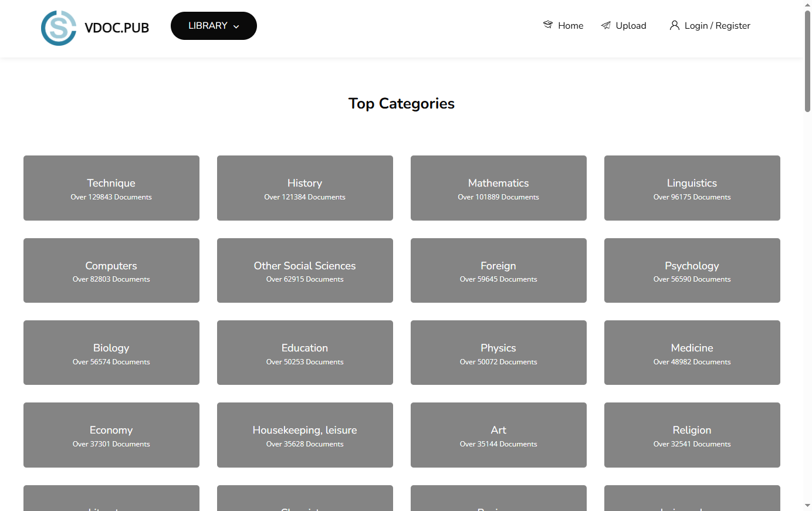This screenshot has height=511, width=812.
Task: Click the 'Over 96175 Documents' text
Action: tap(692, 197)
